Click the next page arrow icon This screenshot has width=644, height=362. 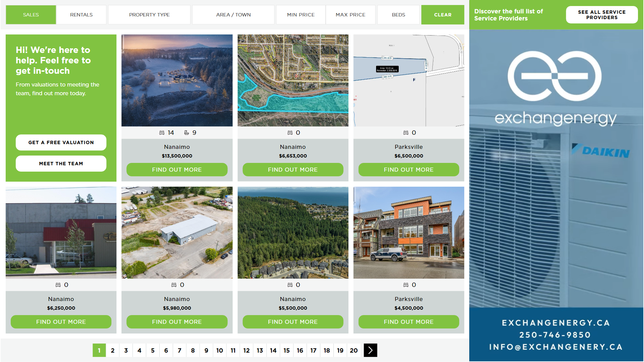pos(370,350)
